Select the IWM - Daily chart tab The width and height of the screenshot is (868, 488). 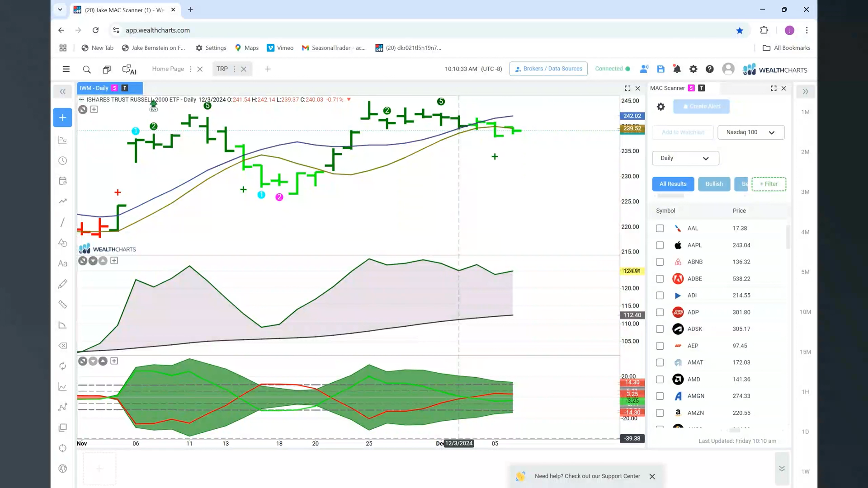tap(110, 88)
